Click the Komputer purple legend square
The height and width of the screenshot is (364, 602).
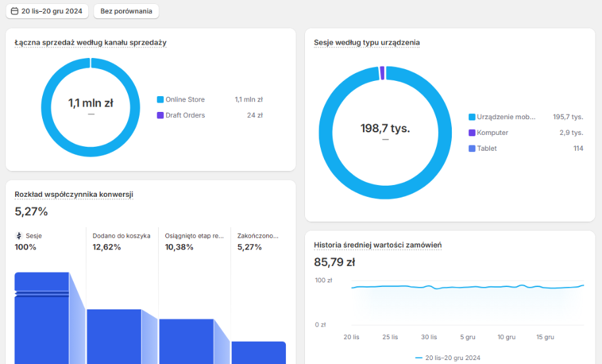[x=472, y=133]
